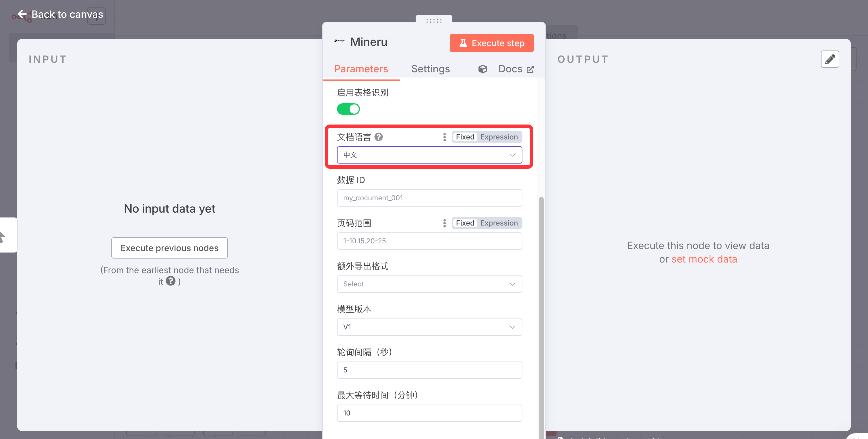Open the 额外导出格式 Select dropdown
This screenshot has width=868, height=439.
[429, 284]
